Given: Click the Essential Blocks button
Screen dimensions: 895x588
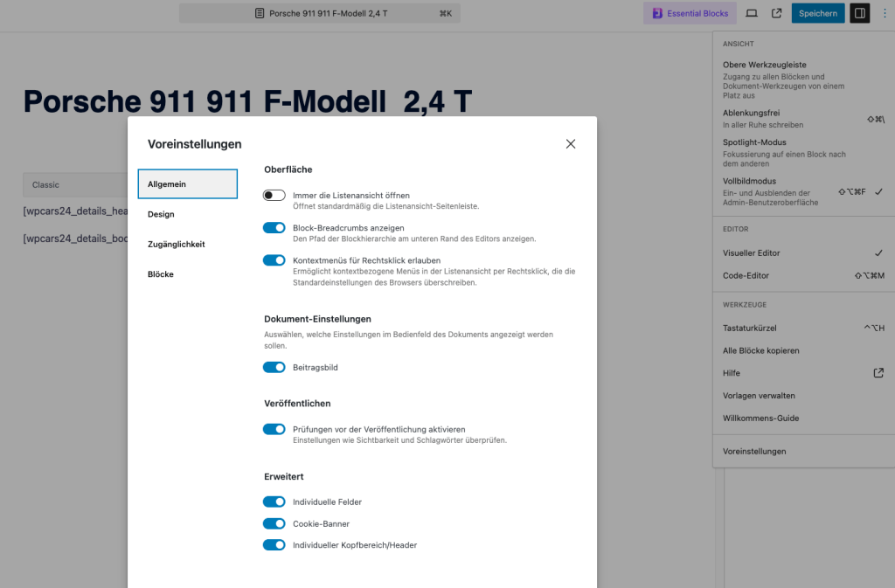Looking at the screenshot, I should [x=688, y=13].
